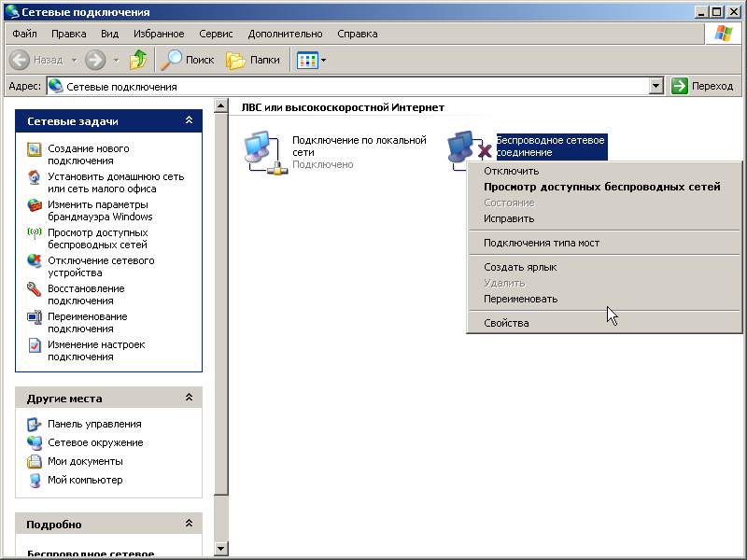Click the Back arrow icon

coord(20,60)
